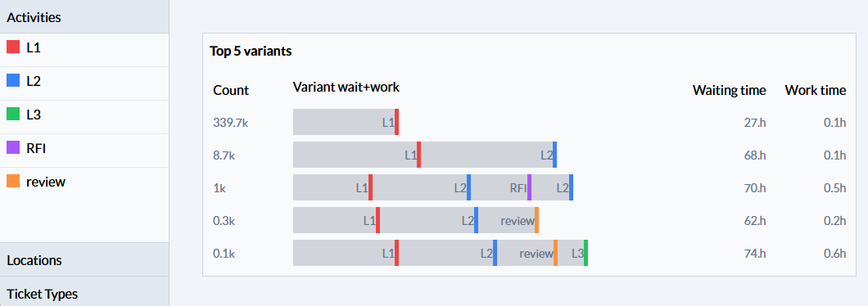Click the green L3 marker in 0.1k variant
868x306 pixels.
click(585, 253)
